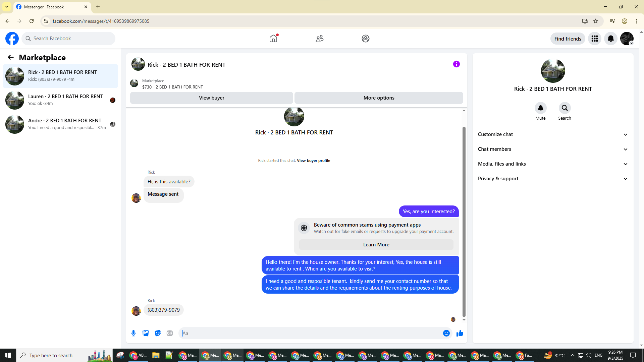
Task: Click the taskbar clock showing 9:26 PM
Action: coord(615,355)
